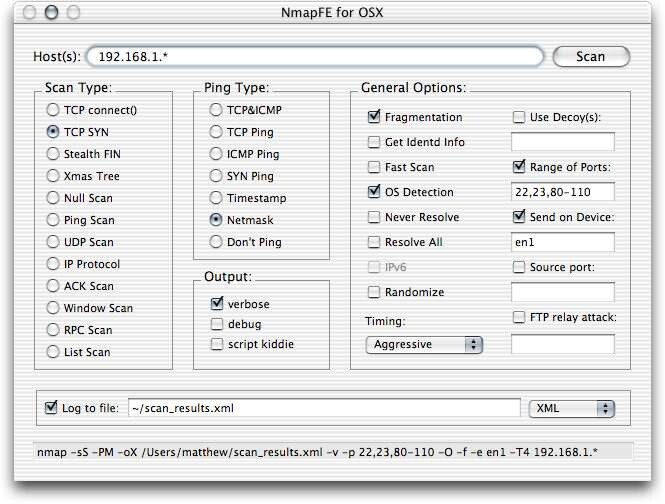Toggle the Fragmentation checkbox

point(374,117)
